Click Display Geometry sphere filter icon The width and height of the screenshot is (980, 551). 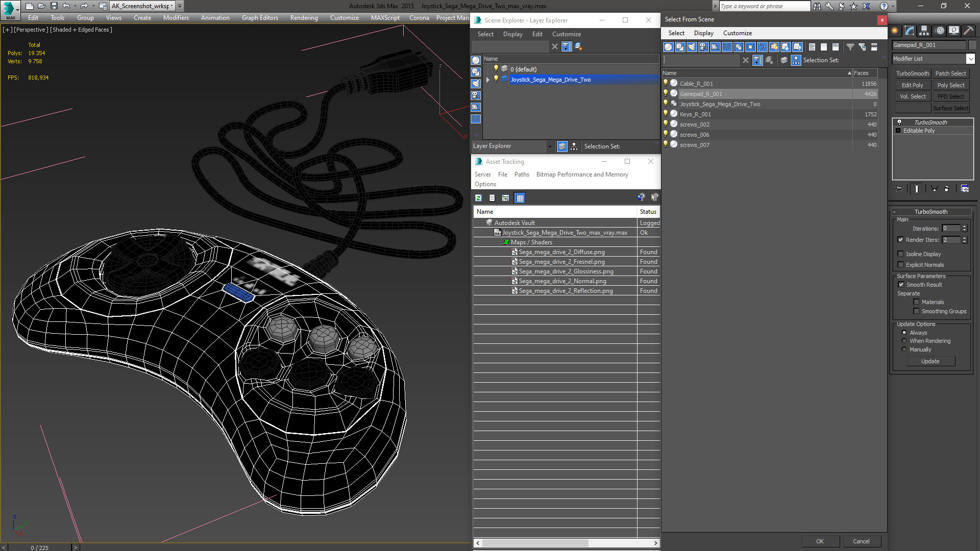(x=668, y=47)
